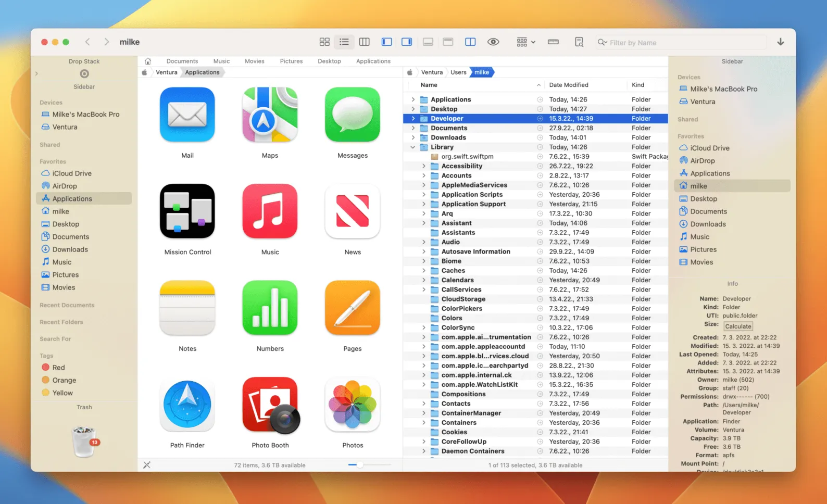Expand the Developer folder disclosure triangle

click(x=413, y=119)
